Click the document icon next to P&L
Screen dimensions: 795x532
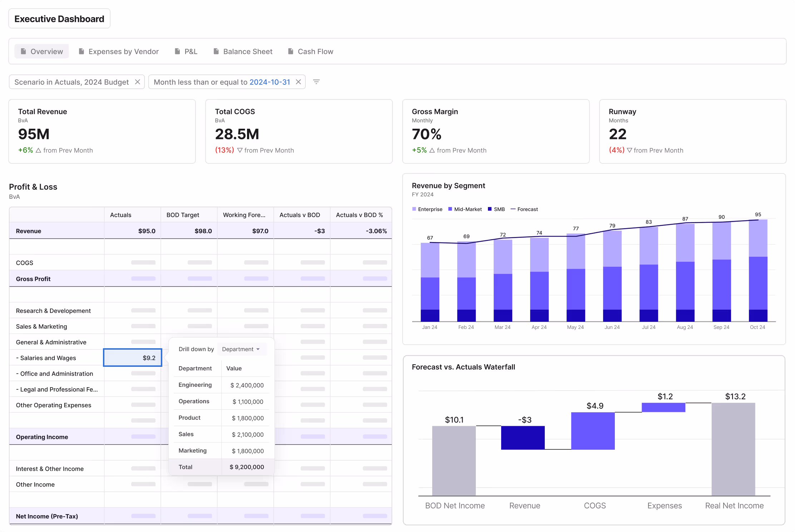tap(177, 51)
